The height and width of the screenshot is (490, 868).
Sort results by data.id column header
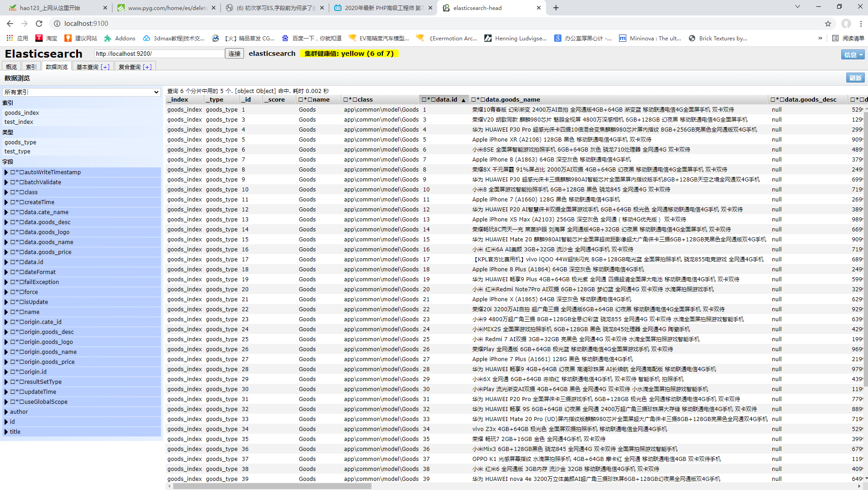[x=444, y=99]
